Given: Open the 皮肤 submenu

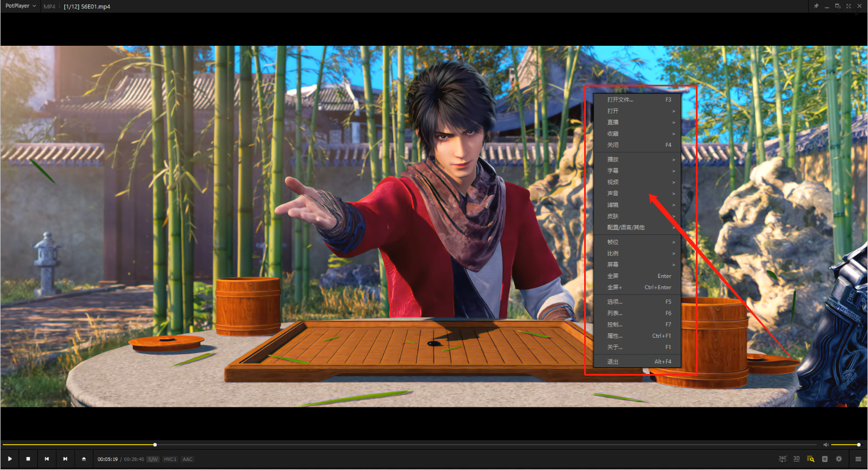Looking at the screenshot, I should [x=637, y=216].
